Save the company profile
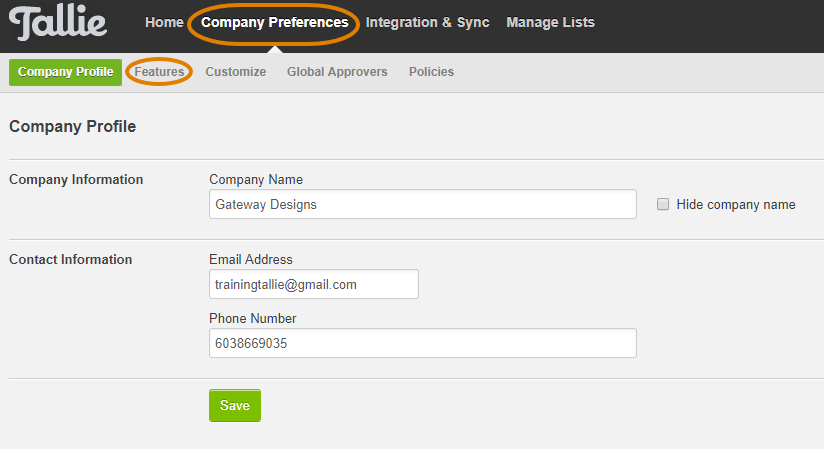 (x=235, y=405)
